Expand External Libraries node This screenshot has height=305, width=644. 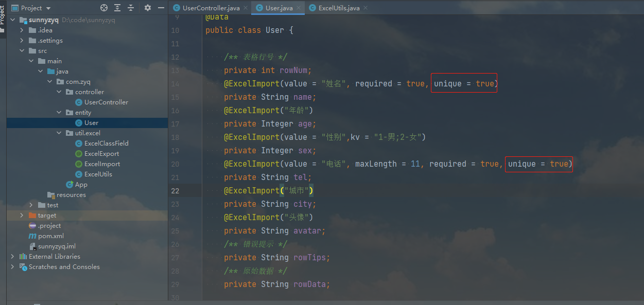pos(12,257)
